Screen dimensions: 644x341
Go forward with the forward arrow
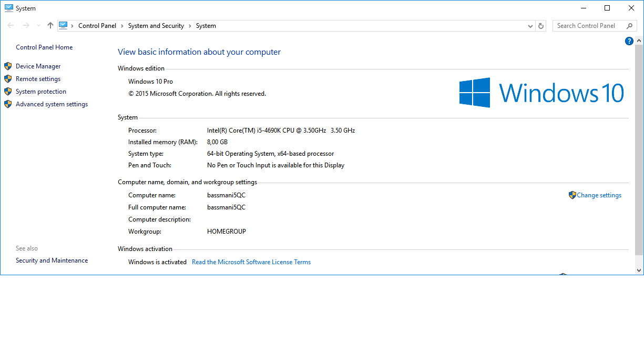coord(26,25)
